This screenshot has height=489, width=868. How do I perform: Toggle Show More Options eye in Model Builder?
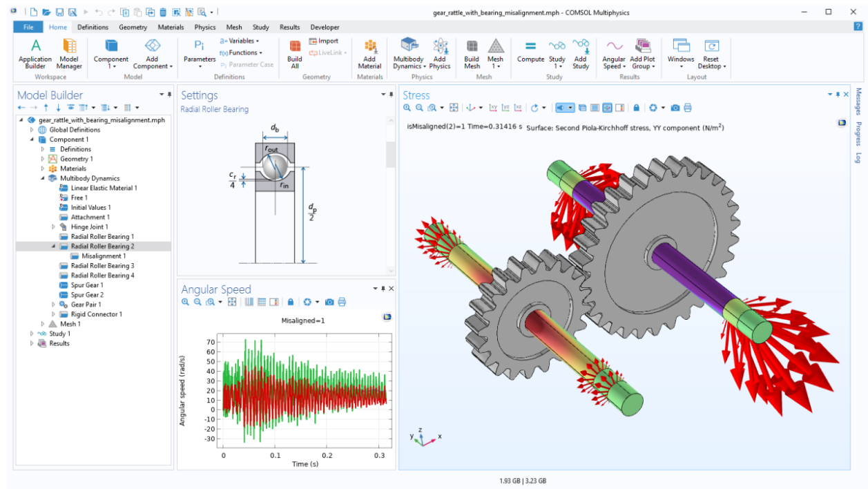click(x=70, y=108)
